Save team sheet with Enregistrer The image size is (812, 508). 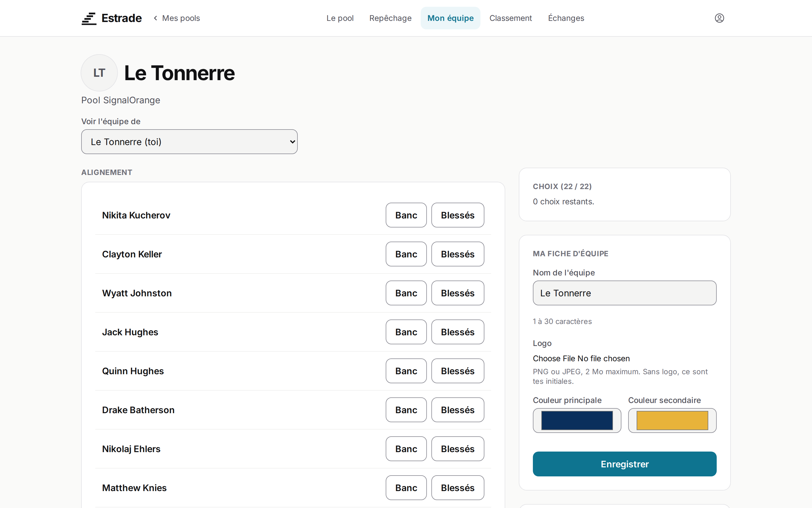pos(625,464)
